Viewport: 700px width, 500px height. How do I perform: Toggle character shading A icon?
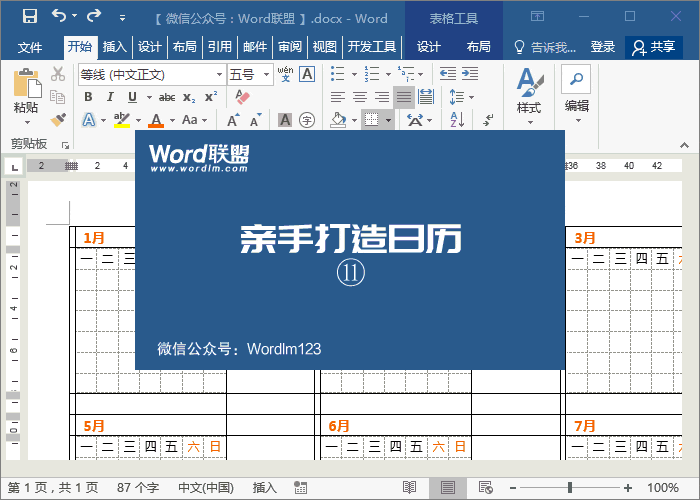click(x=285, y=120)
